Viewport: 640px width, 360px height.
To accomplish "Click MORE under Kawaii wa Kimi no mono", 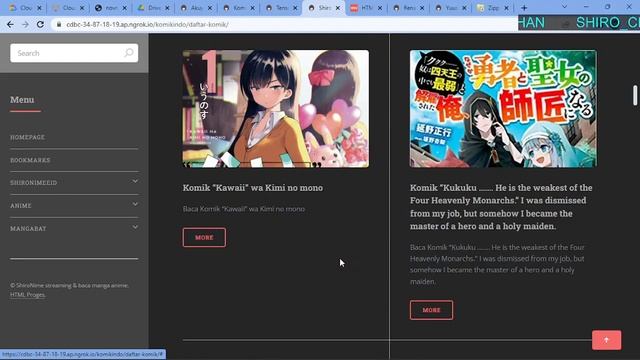I will click(x=204, y=238).
